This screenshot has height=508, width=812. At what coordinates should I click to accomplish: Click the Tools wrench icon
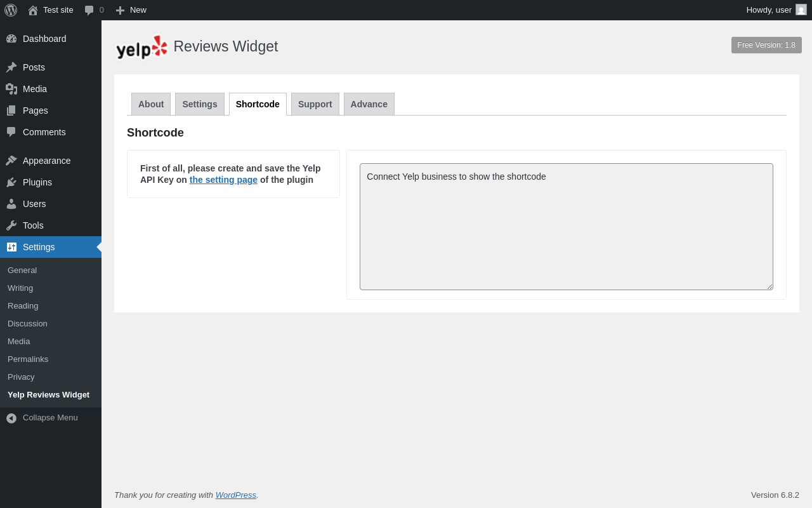click(x=11, y=225)
